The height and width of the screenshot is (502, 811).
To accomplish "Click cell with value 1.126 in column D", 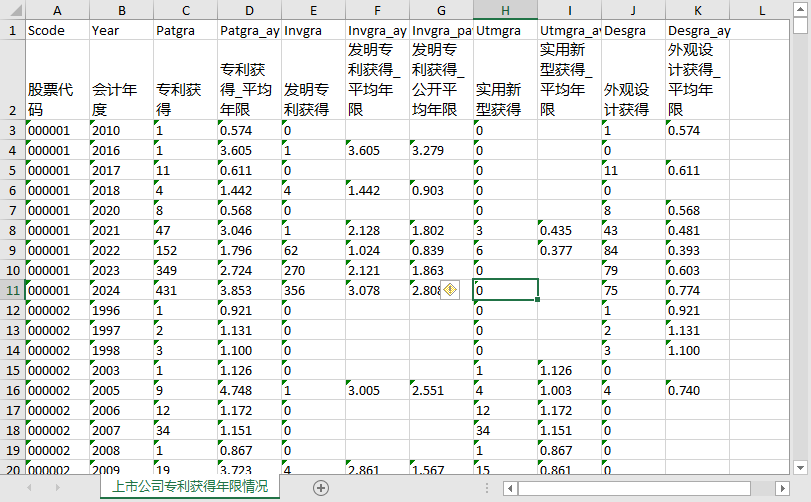I will click(x=249, y=370).
